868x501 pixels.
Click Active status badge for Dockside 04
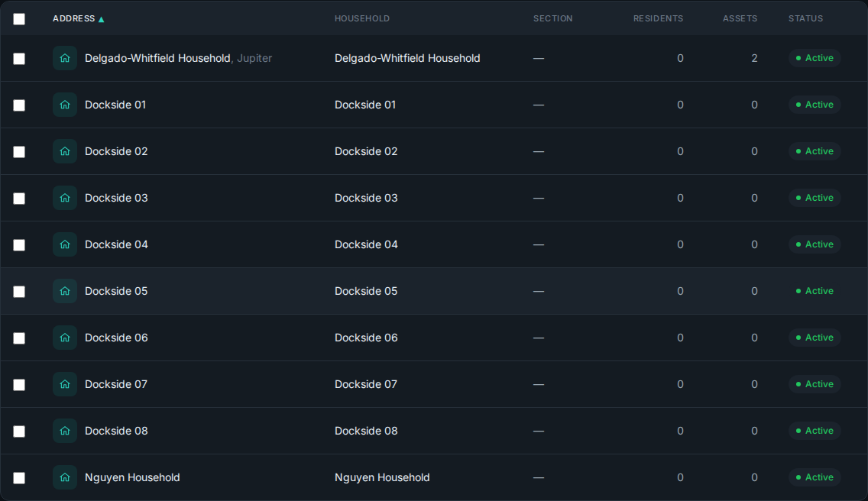coord(815,244)
